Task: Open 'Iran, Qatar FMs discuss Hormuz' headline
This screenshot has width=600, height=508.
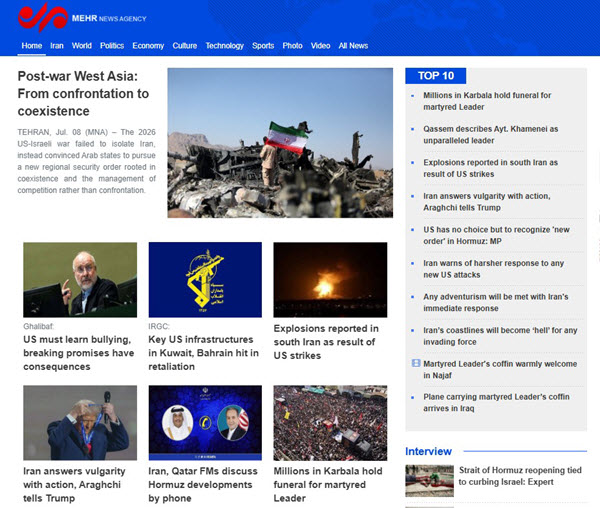Action: (x=203, y=485)
